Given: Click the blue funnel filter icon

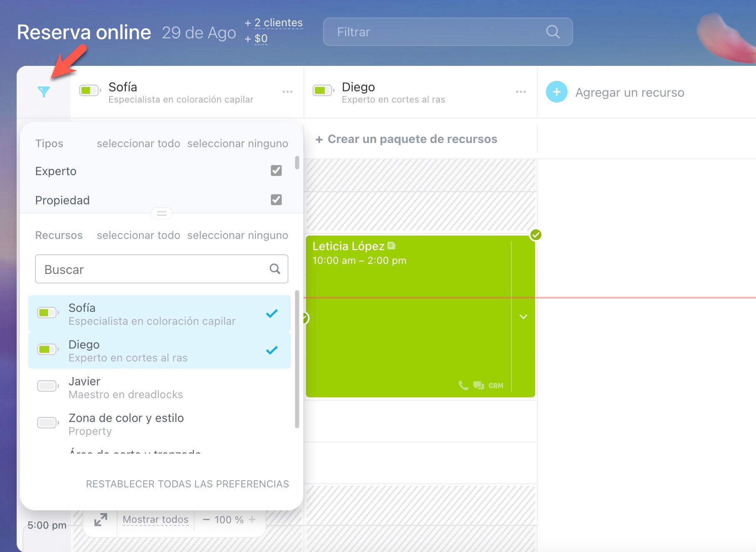Looking at the screenshot, I should click(x=44, y=92).
